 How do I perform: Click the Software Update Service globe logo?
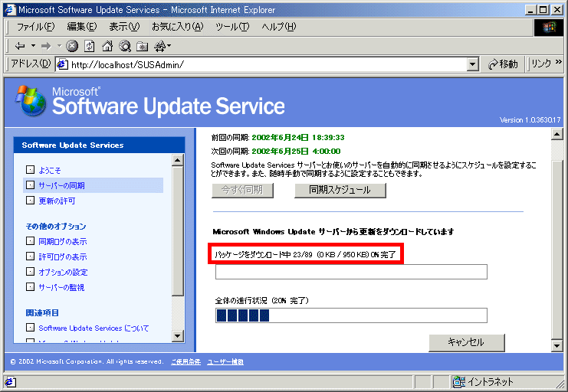pos(31,101)
